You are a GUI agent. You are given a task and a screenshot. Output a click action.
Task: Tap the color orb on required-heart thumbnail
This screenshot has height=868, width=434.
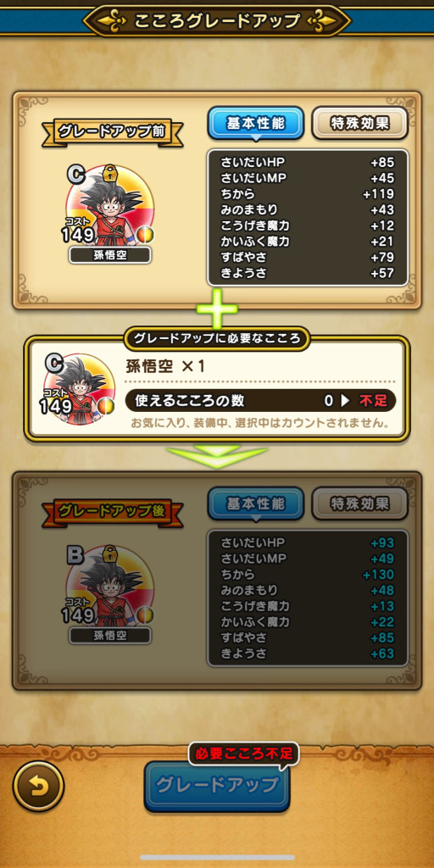[x=106, y=405]
